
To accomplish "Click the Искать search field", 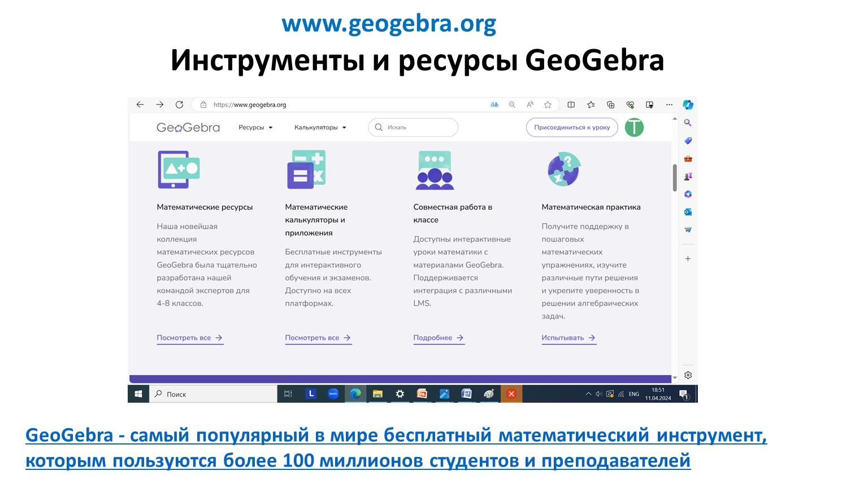I will tap(413, 127).
